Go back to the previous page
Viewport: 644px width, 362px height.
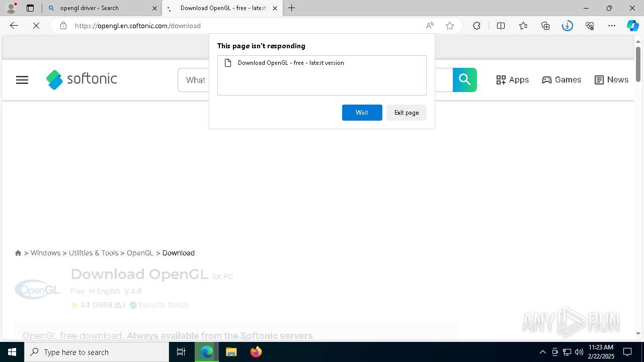[x=14, y=26]
